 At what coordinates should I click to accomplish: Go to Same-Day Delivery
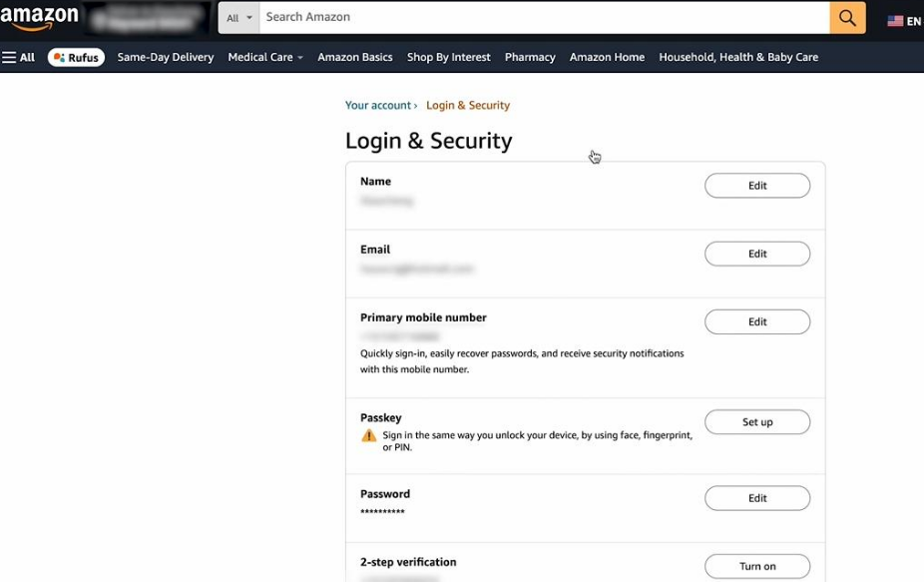point(165,57)
